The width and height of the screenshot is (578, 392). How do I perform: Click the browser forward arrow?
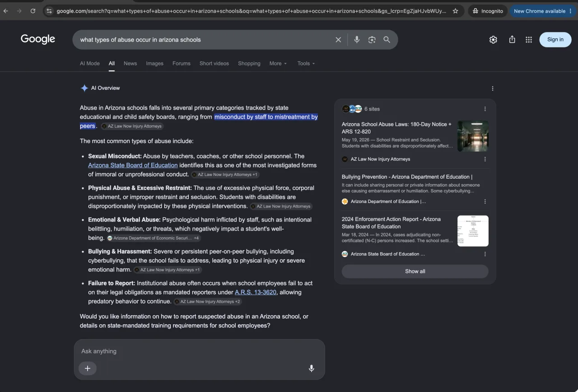(x=19, y=11)
